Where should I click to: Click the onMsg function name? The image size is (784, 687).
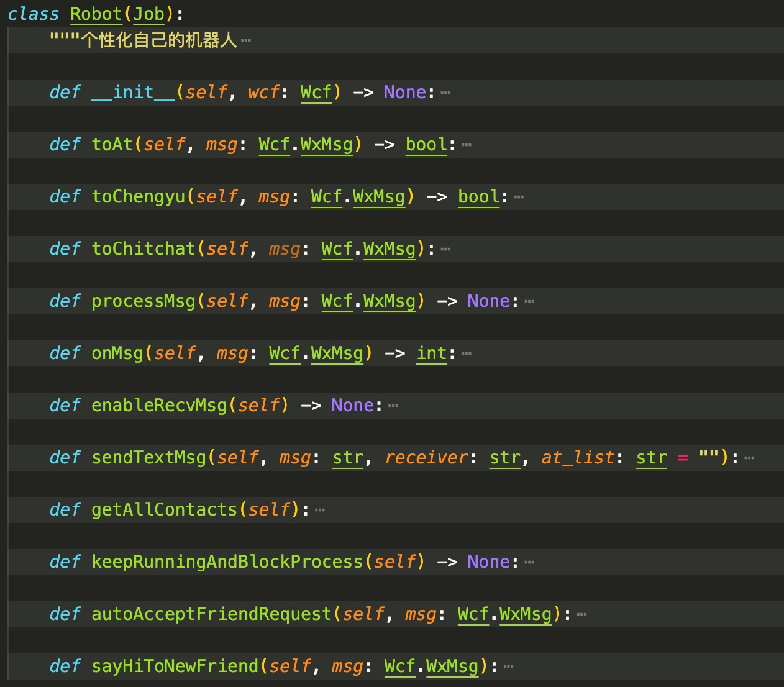pyautogui.click(x=117, y=353)
